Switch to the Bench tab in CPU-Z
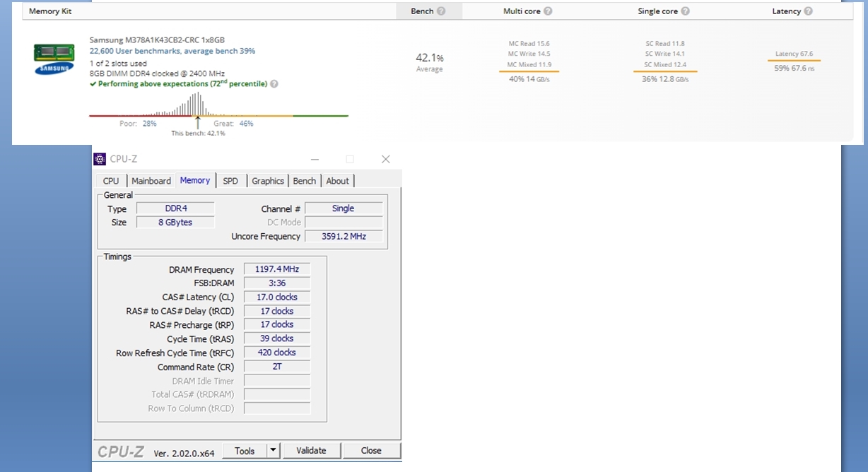The width and height of the screenshot is (868, 472). (305, 181)
